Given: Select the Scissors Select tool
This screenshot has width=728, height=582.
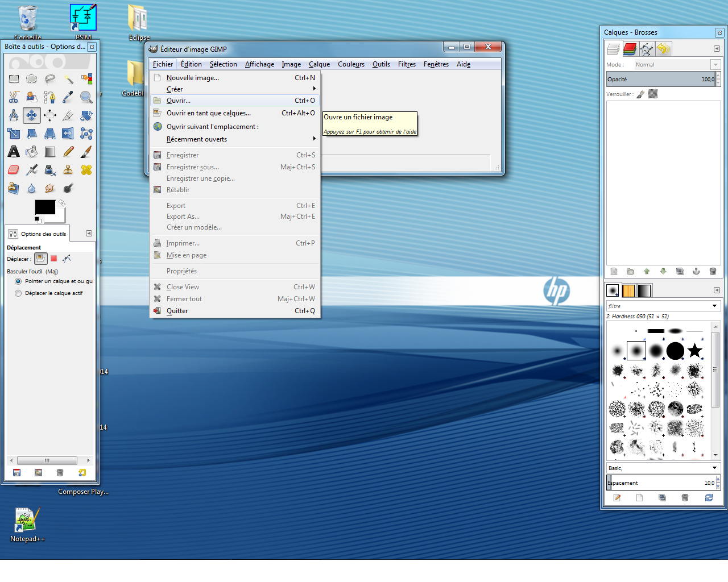Looking at the screenshot, I should point(14,97).
